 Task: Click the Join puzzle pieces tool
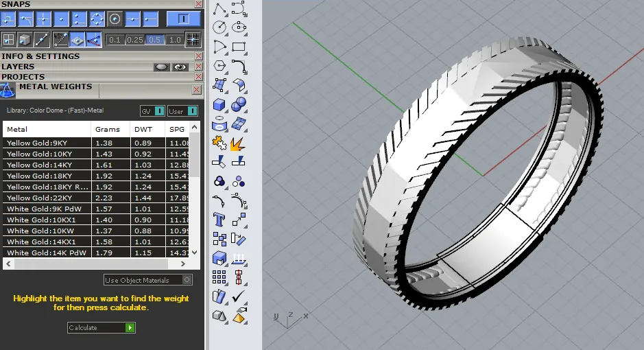coord(219,143)
